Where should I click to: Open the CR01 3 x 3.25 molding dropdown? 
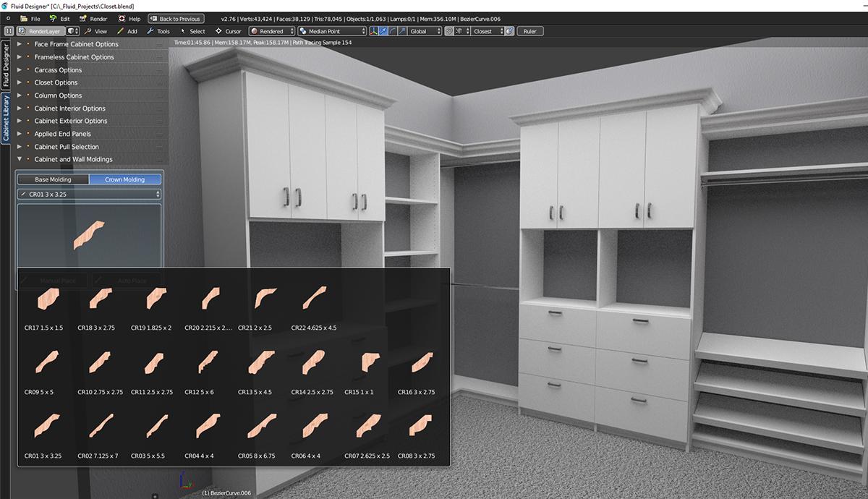coord(89,195)
